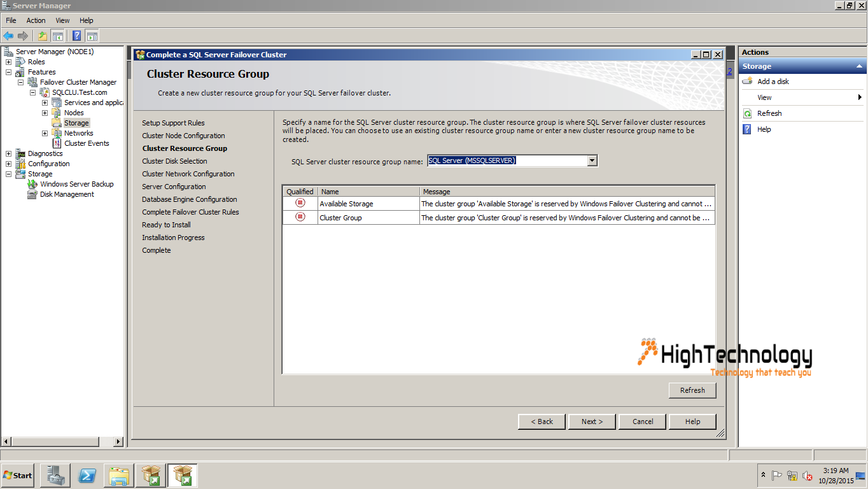
Task: Select the Cluster Group row name
Action: 340,218
